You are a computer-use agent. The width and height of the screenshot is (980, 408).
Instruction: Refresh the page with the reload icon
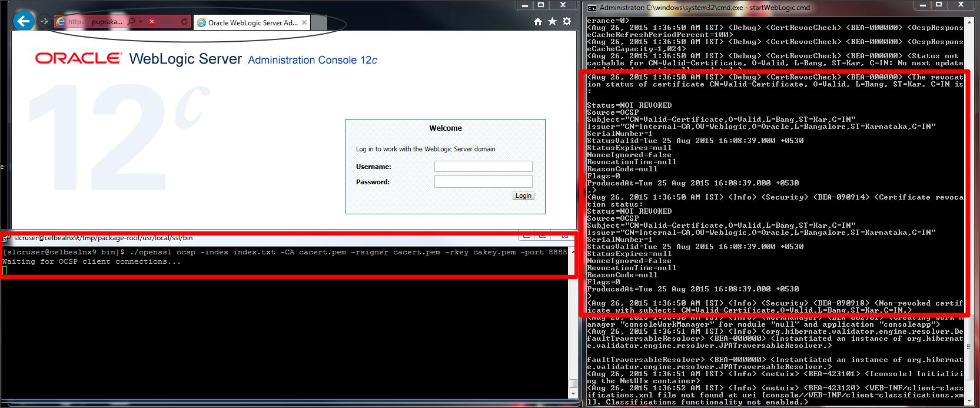(184, 22)
